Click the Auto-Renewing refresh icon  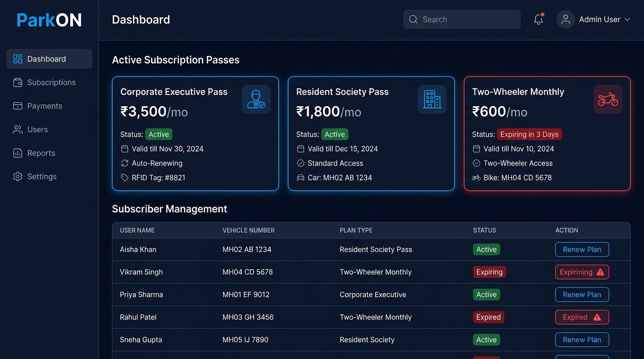pyautogui.click(x=124, y=163)
